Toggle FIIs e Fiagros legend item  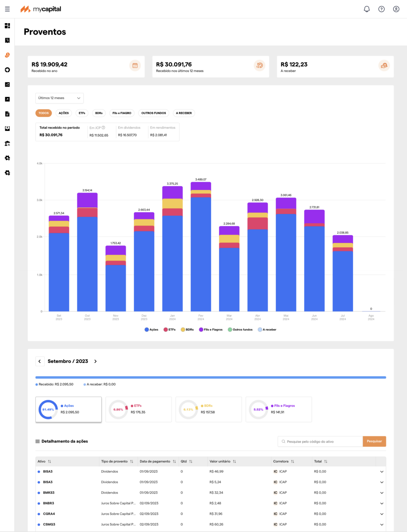211,330
